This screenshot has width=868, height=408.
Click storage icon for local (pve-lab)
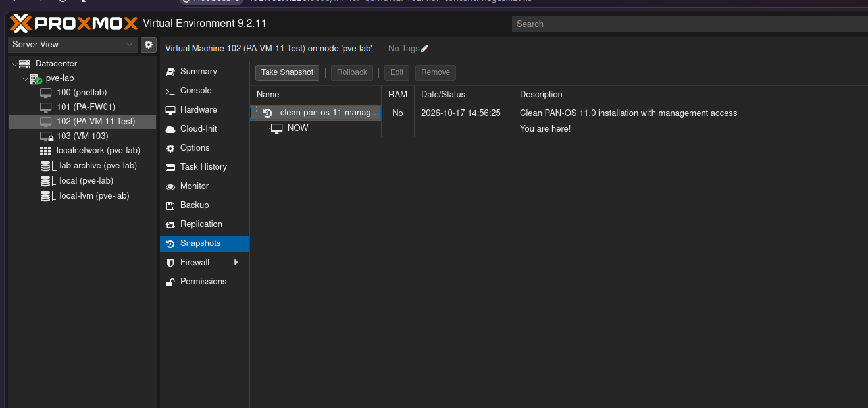49,181
